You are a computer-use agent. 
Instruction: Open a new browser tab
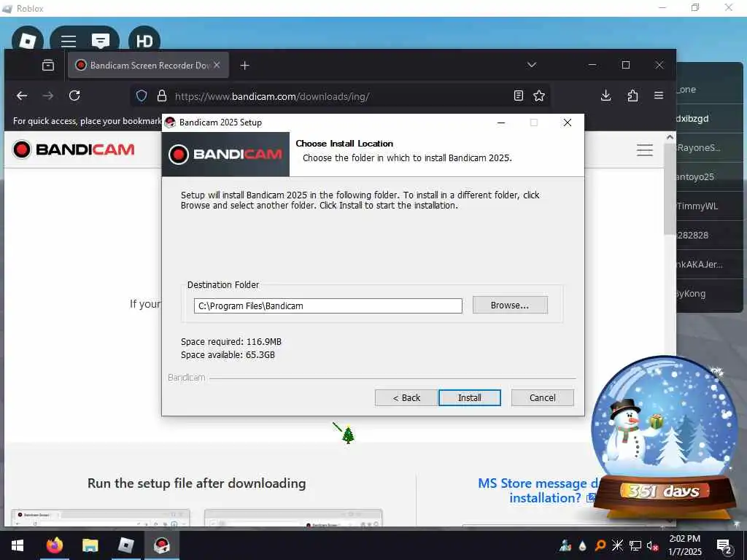click(245, 65)
